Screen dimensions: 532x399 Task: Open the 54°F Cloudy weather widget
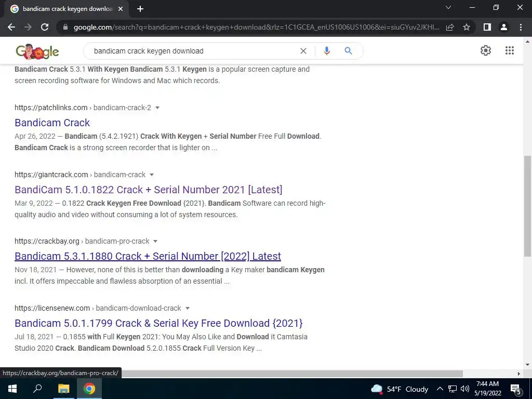click(400, 389)
